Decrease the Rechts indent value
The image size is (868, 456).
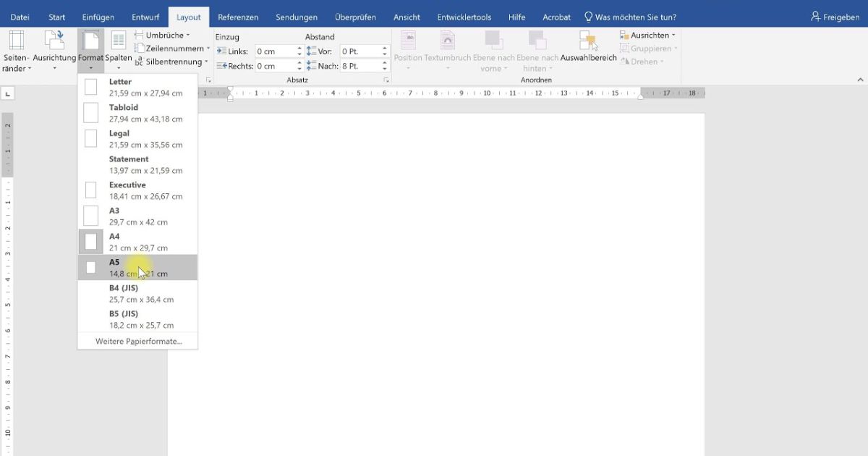[x=300, y=69]
